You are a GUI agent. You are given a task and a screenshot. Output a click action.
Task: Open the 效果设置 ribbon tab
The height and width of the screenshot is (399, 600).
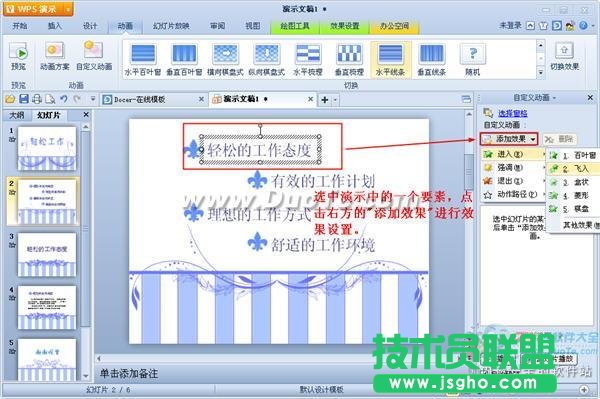[345, 26]
